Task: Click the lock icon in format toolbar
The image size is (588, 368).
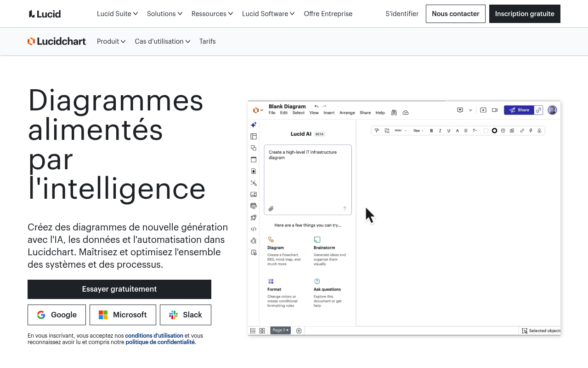Action: pyautogui.click(x=539, y=131)
